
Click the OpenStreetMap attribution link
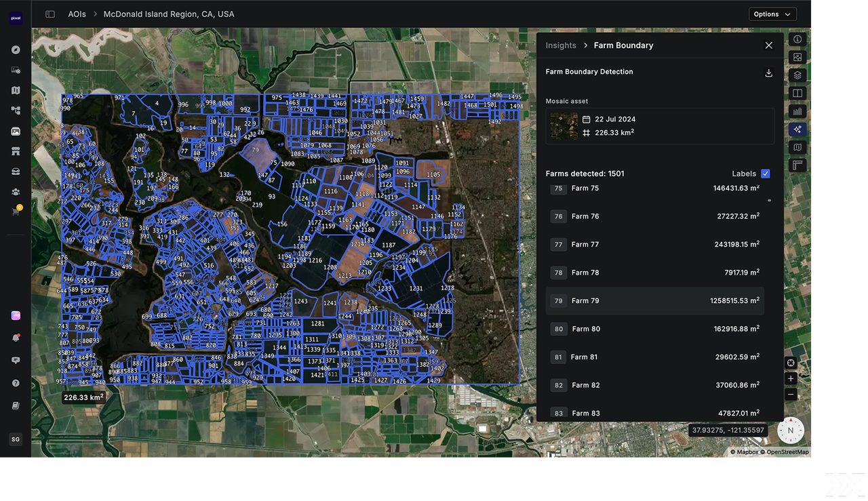pyautogui.click(x=785, y=452)
